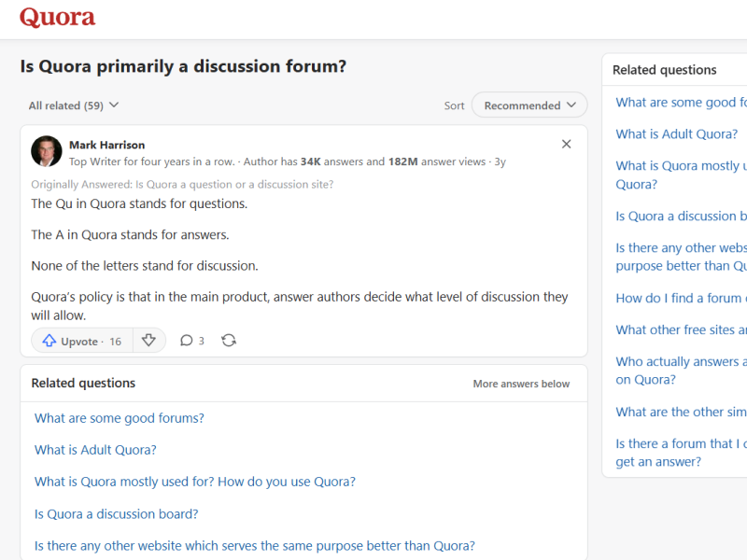Open sidebar 'Is Quora a discussion' link
747x560 pixels.
click(682, 217)
